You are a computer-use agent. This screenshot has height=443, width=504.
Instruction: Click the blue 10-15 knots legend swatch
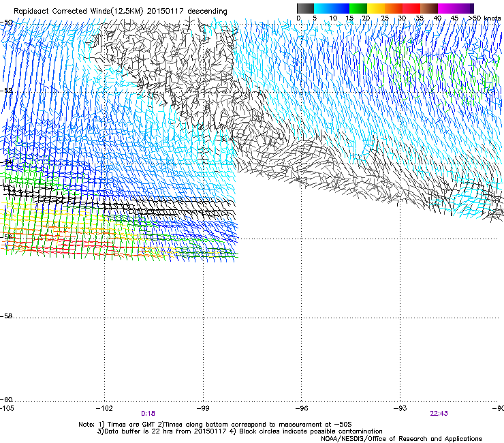[341, 8]
